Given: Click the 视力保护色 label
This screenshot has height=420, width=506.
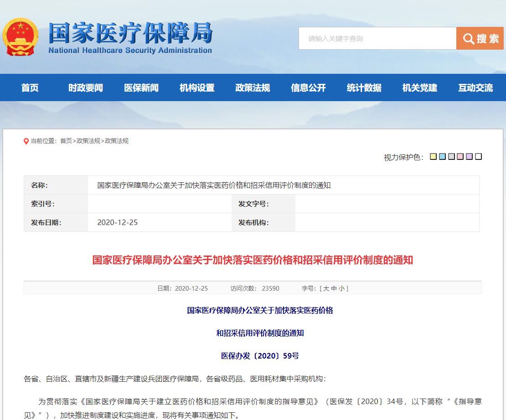Looking at the screenshot, I should pyautogui.click(x=403, y=157).
